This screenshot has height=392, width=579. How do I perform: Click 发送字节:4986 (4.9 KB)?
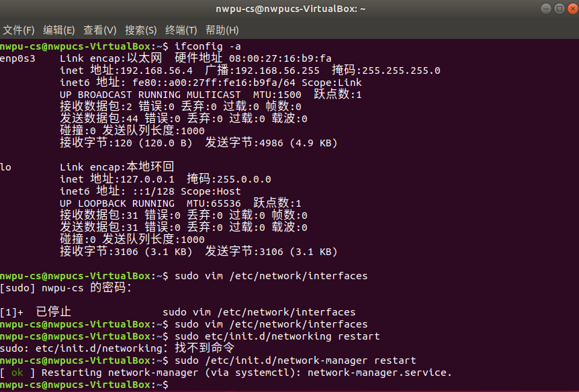point(271,143)
